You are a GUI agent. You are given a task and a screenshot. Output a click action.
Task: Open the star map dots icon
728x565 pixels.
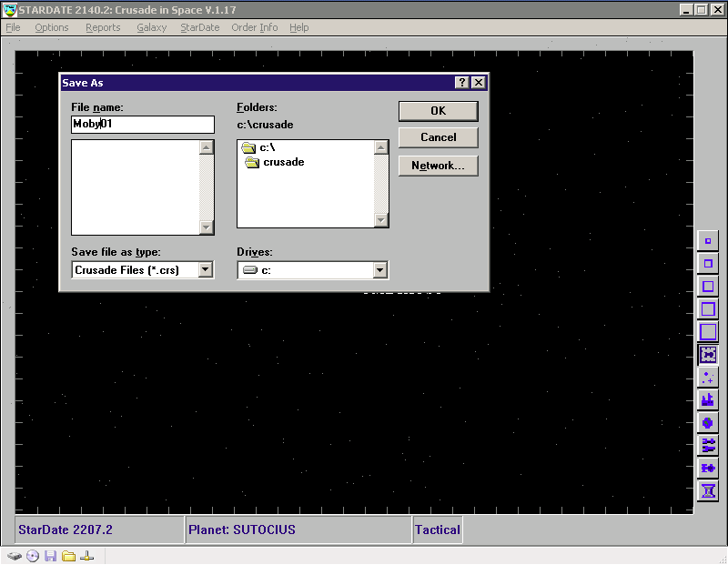[x=708, y=378]
